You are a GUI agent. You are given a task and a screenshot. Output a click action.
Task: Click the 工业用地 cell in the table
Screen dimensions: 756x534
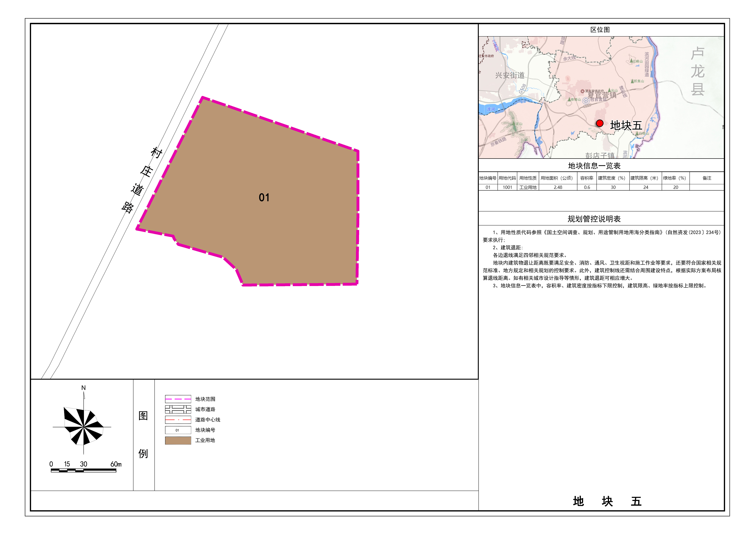(x=528, y=187)
